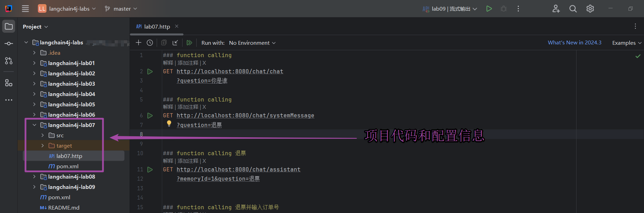644x213 pixels.
Task: Close the lab07.http tab
Action: (x=177, y=26)
